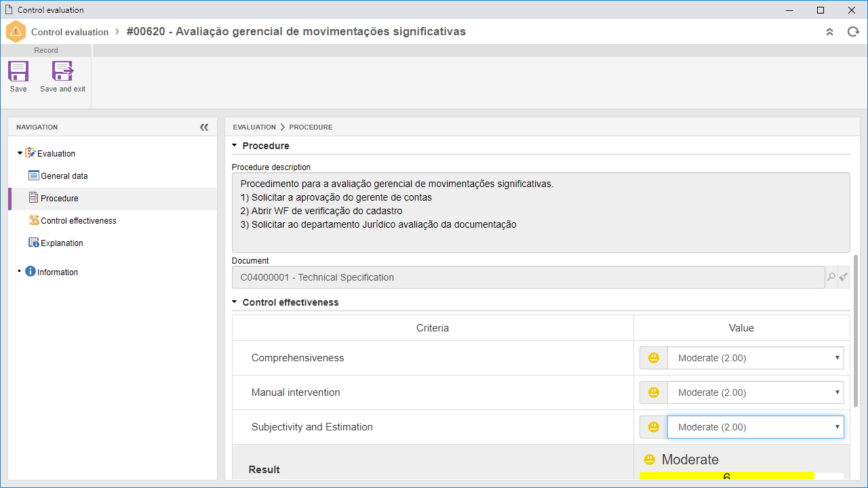Click the magnifier search icon beside Document field
This screenshot has height=488, width=868.
tap(831, 277)
